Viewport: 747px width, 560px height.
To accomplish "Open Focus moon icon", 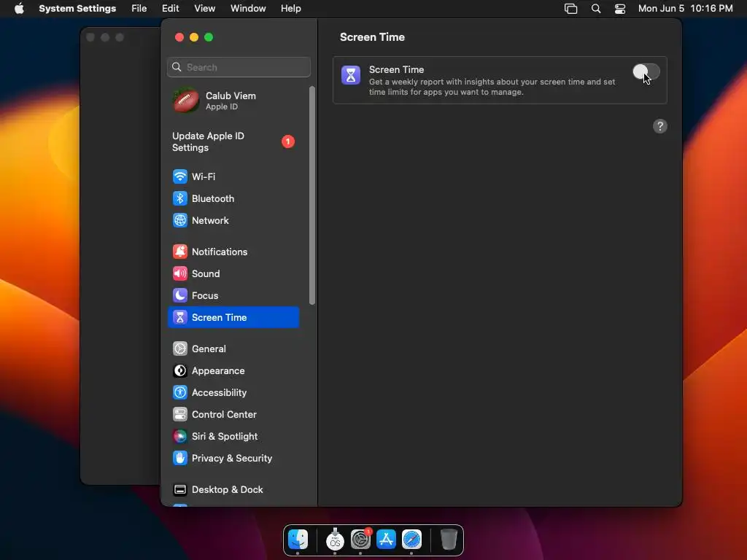I will coord(179,296).
